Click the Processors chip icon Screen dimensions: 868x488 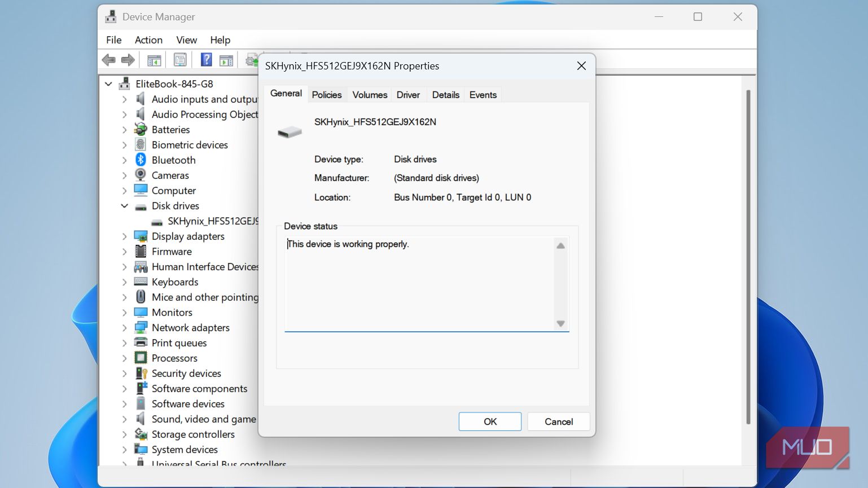tap(141, 358)
